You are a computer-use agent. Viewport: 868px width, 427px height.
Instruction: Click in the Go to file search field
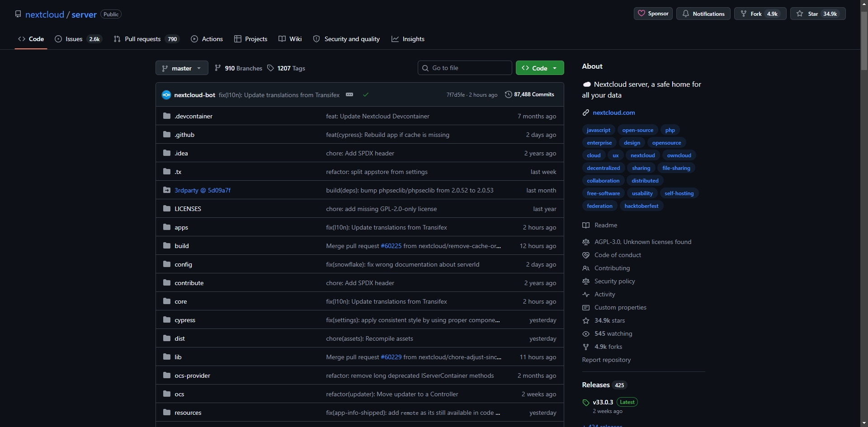pos(465,68)
